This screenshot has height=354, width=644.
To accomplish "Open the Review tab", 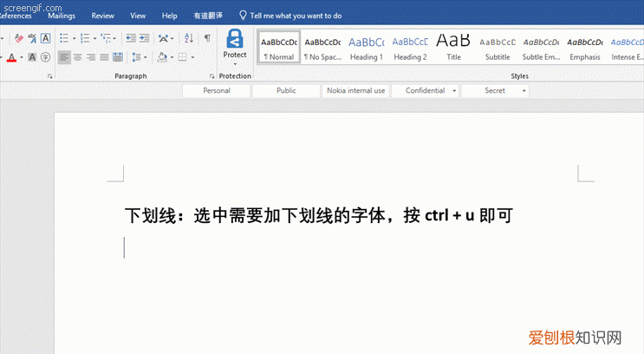I will pyautogui.click(x=102, y=16).
